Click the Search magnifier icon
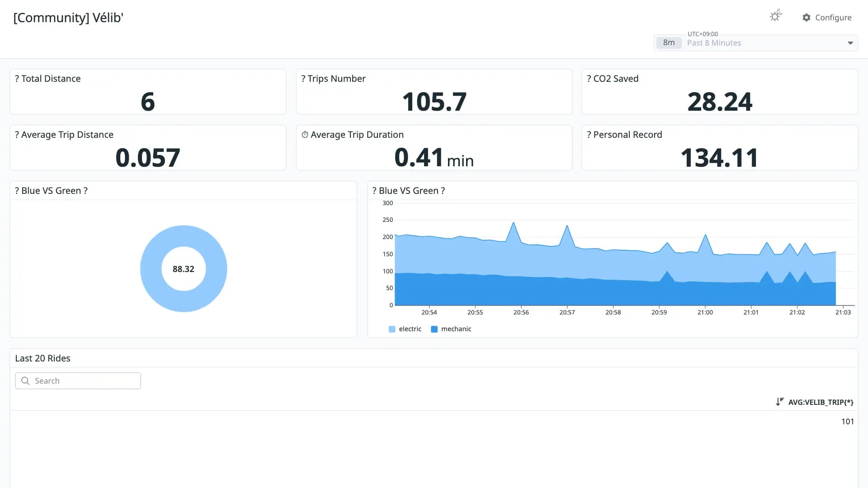Screen dimensions: 868x488 (25, 381)
